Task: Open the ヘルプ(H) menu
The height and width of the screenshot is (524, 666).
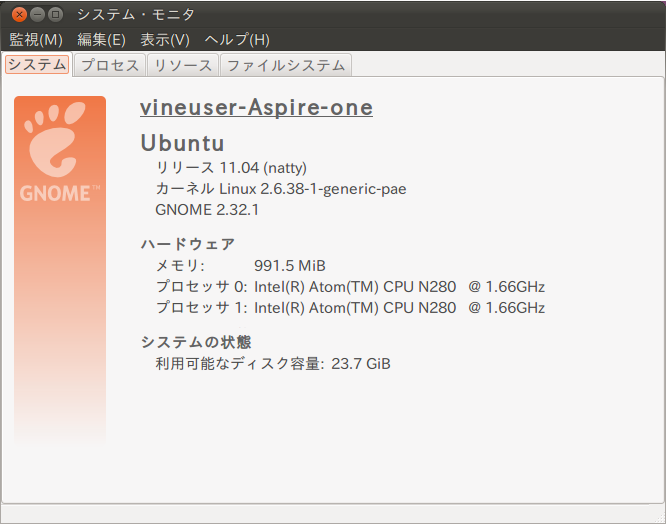Action: click(x=237, y=40)
